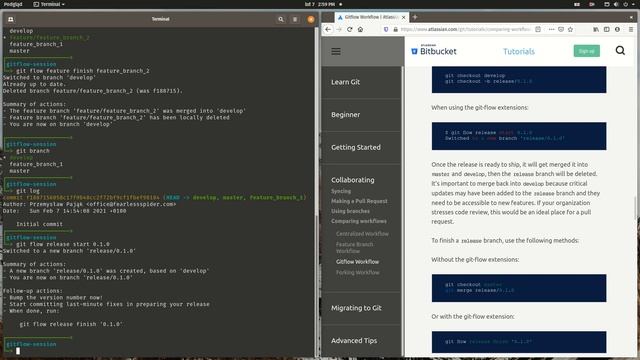Open Learn Git sidebar section
This screenshot has height=360, width=640.
click(x=345, y=82)
